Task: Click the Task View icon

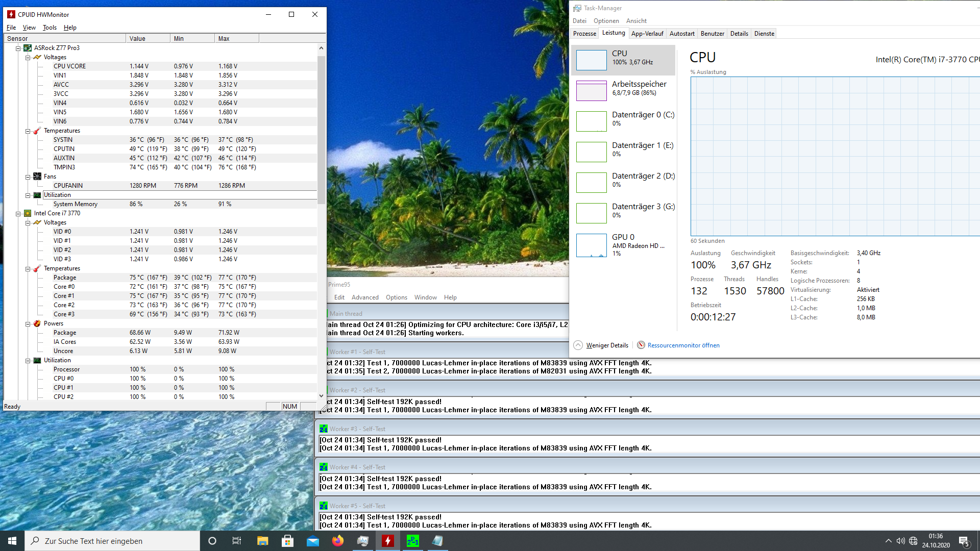Action: [237, 541]
